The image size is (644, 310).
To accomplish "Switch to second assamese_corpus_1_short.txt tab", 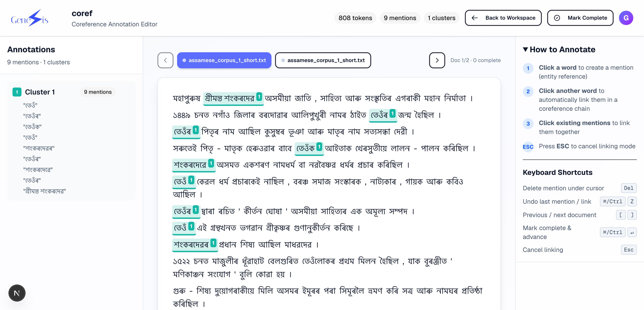I will click(323, 60).
